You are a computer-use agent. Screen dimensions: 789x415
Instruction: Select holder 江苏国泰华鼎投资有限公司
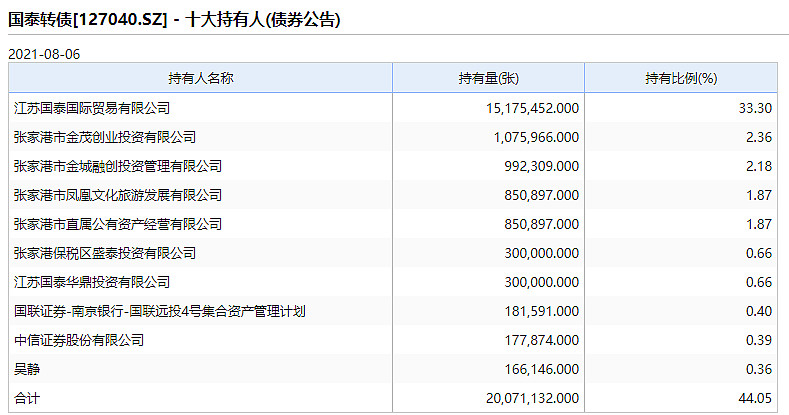pyautogui.click(x=92, y=282)
